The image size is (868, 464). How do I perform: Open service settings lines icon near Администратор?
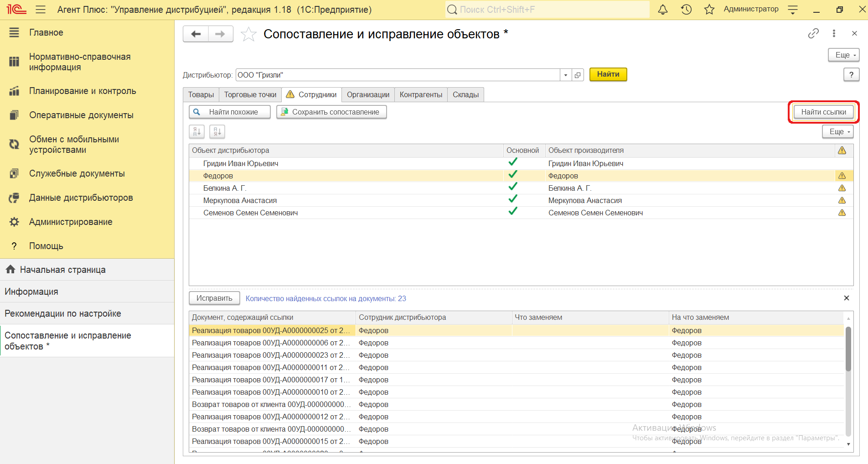[793, 9]
